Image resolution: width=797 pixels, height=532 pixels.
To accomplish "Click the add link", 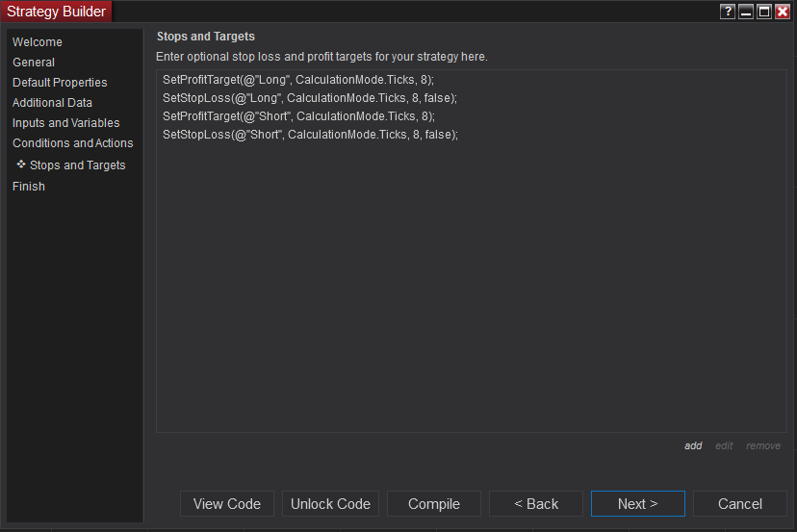I will (693, 446).
